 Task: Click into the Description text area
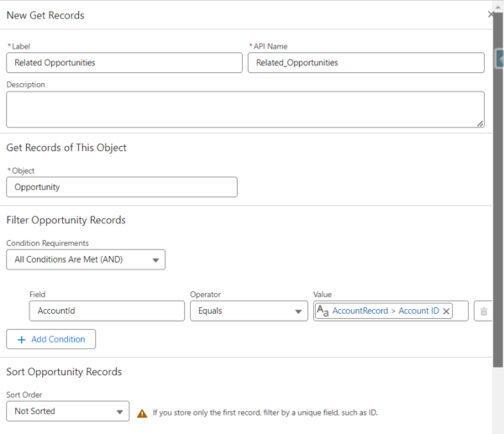click(245, 109)
